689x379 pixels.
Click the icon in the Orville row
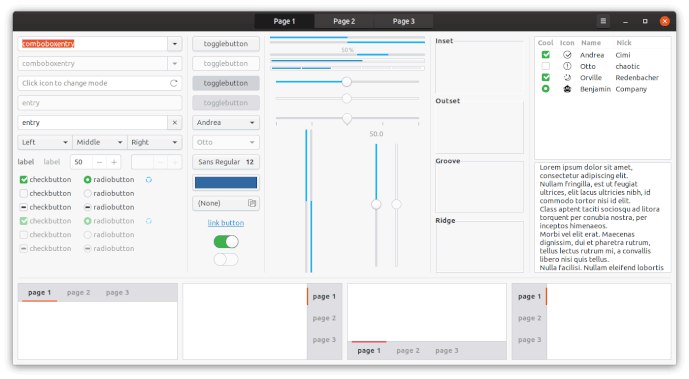[567, 78]
